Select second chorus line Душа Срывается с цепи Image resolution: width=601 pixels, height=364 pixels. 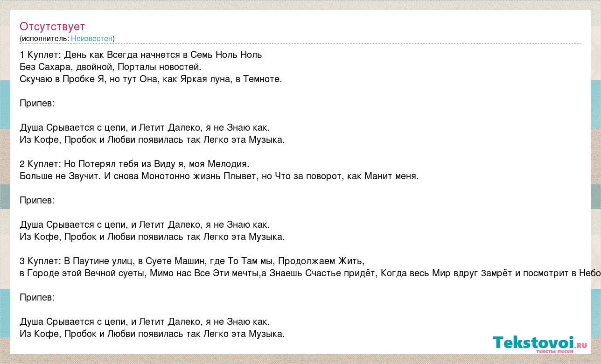[x=145, y=224]
